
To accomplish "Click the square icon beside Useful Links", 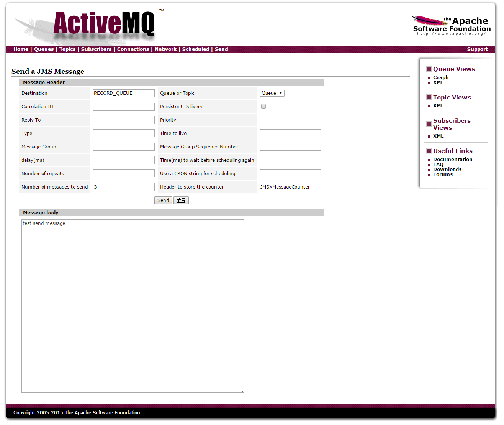I will 429,151.
